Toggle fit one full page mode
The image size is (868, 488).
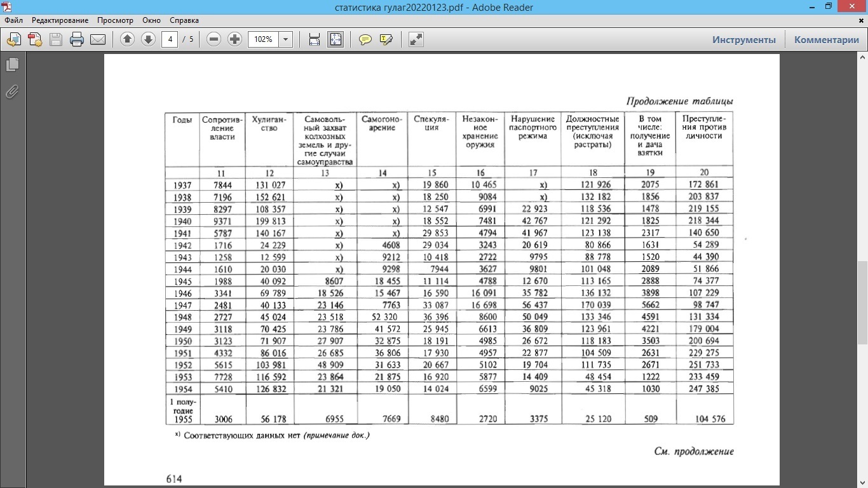point(335,39)
